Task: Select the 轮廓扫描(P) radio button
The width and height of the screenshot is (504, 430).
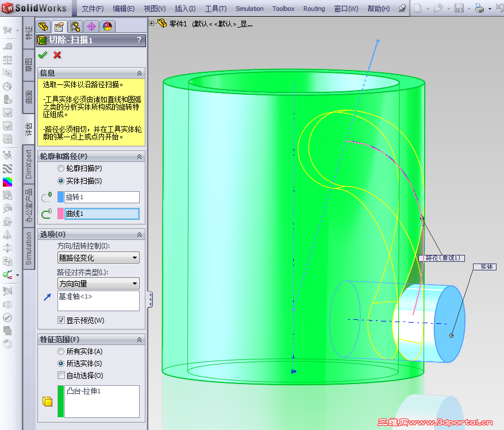Action: tap(61, 168)
